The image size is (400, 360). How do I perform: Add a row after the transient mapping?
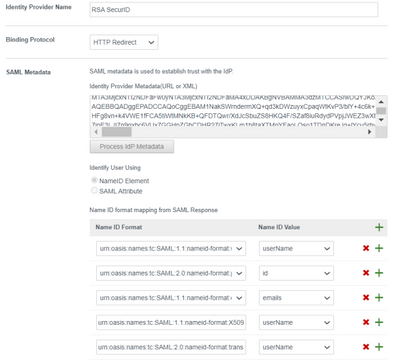(x=379, y=347)
